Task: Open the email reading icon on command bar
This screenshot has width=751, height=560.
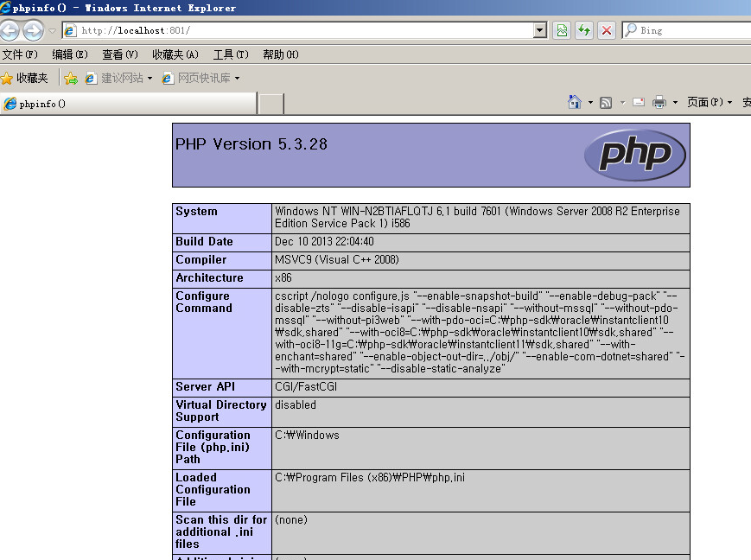Action: click(x=638, y=101)
